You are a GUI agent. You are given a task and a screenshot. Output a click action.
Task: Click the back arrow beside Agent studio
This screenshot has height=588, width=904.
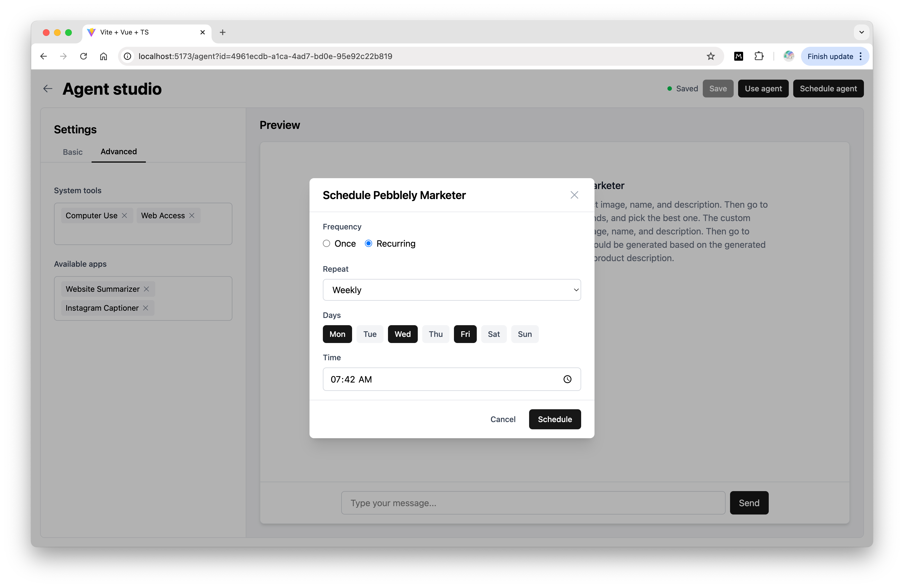tap(48, 89)
